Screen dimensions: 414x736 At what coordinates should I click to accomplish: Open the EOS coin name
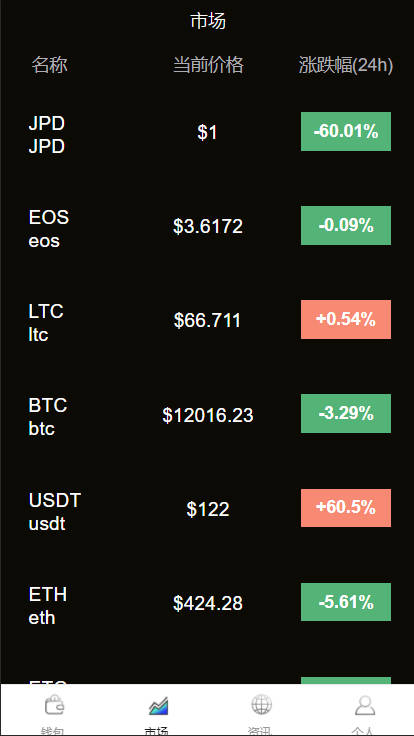49,229
